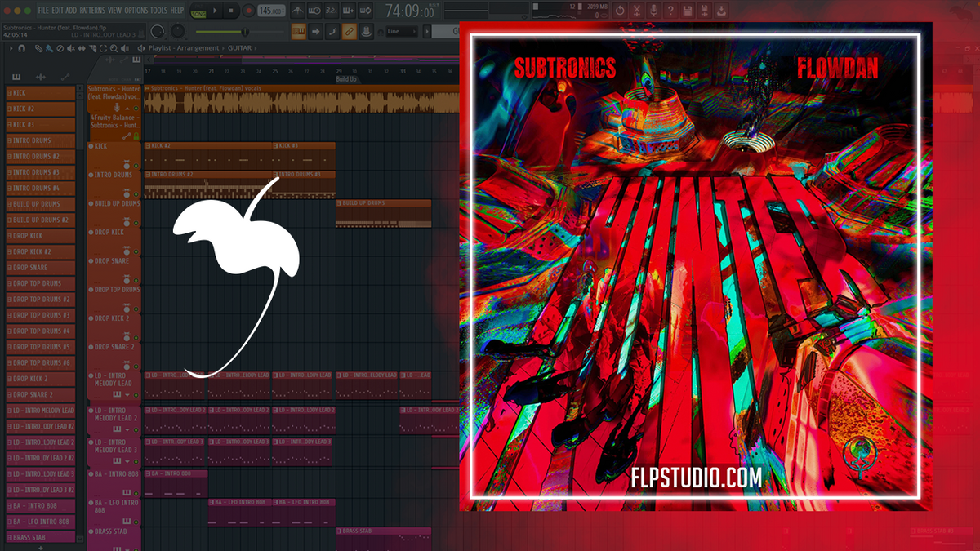Select the magnet snap icon in playlist toolbar

click(x=22, y=48)
